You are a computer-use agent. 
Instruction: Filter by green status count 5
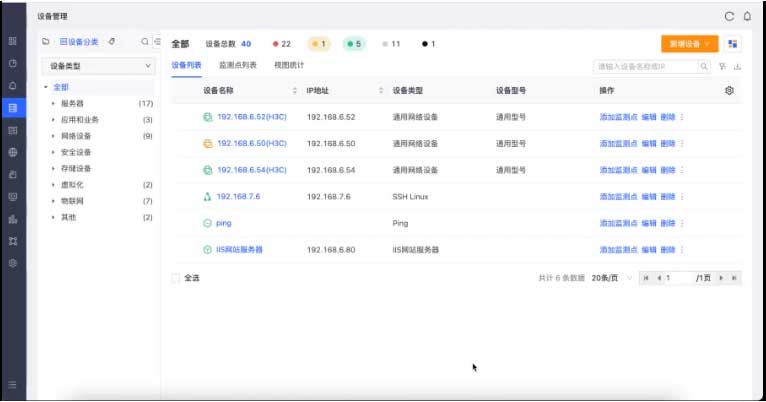point(354,44)
